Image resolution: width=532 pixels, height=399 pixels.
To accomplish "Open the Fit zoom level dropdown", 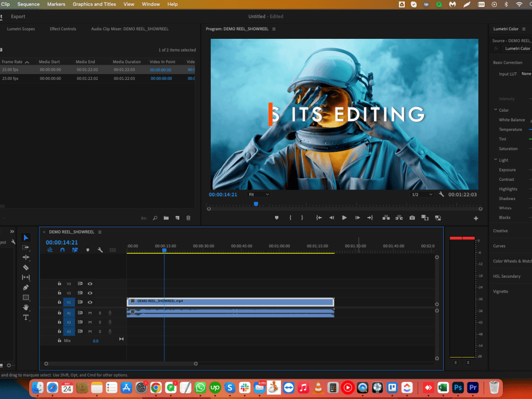I will pos(259,194).
